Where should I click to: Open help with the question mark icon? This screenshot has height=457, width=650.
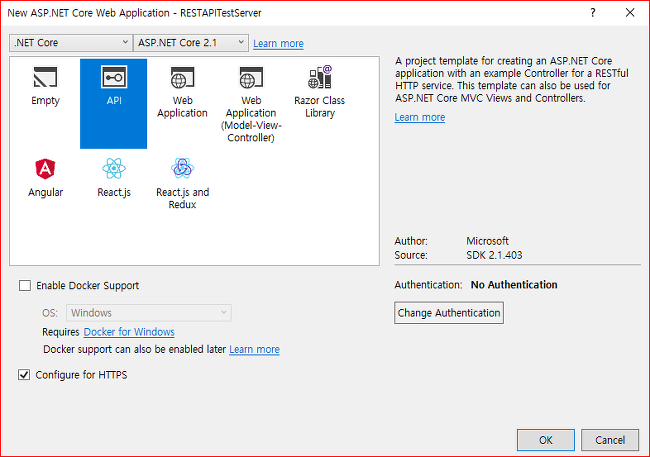pyautogui.click(x=593, y=13)
